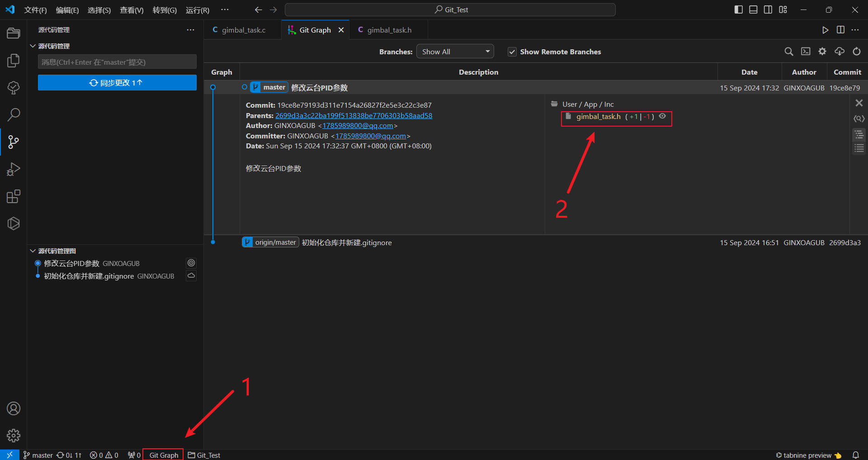This screenshot has width=868, height=460.
Task: Refresh the Git Graph view
Action: click(857, 52)
